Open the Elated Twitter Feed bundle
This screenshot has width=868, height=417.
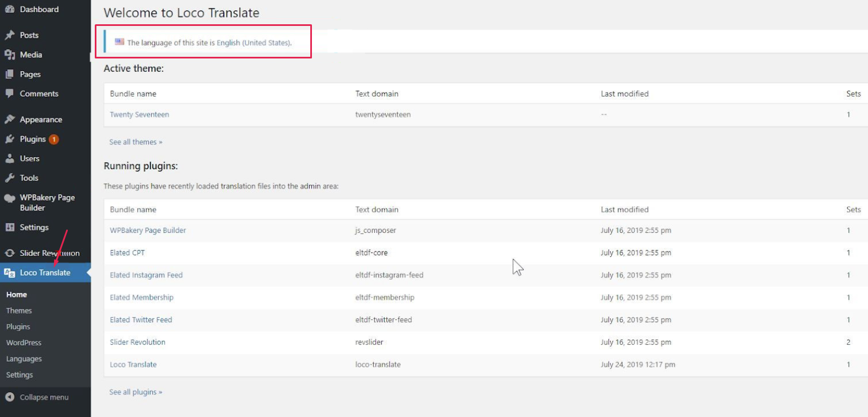141,320
